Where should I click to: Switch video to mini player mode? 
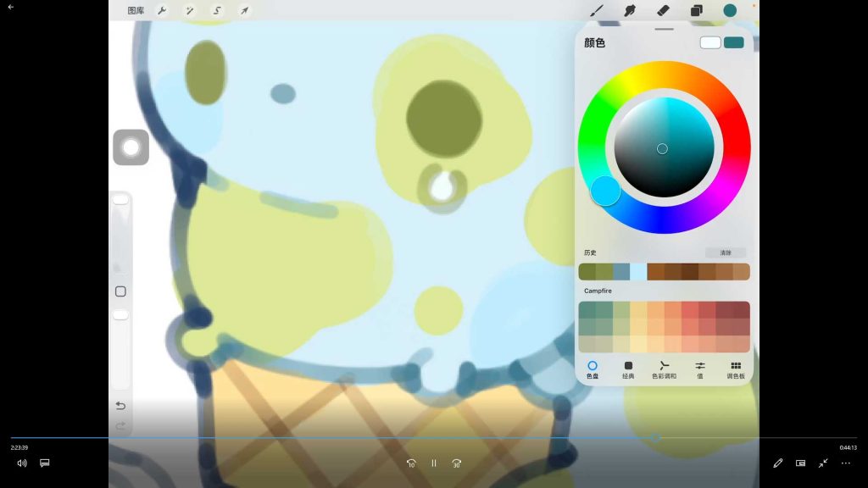[800, 463]
